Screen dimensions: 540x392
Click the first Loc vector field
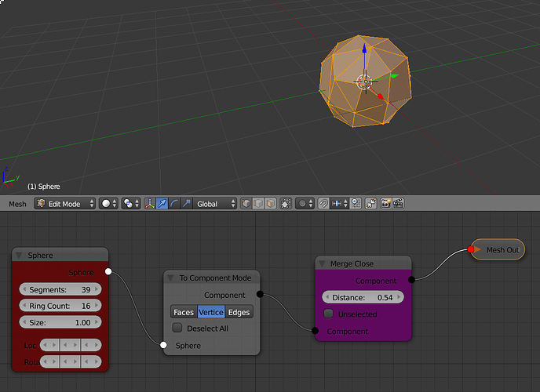pos(50,345)
